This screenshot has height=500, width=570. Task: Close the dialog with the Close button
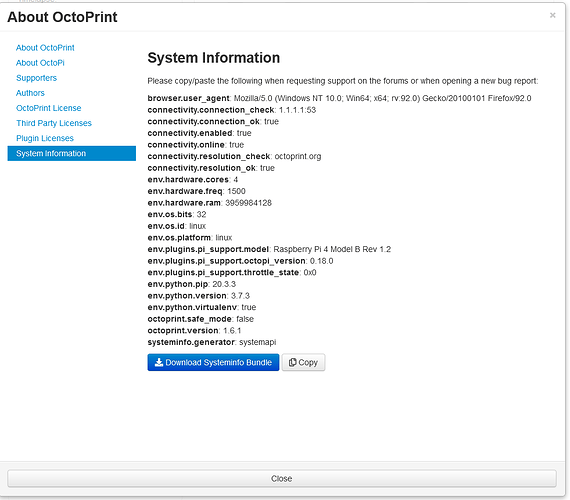click(282, 479)
